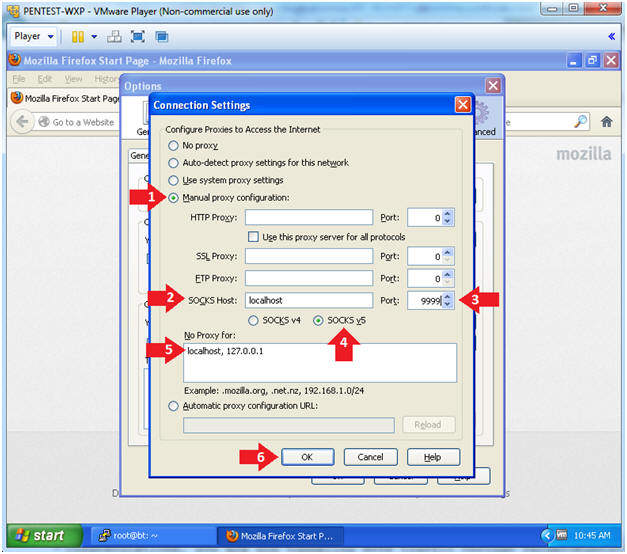Select the SOCKS v4 radio button
The height and width of the screenshot is (554, 627).
click(253, 320)
